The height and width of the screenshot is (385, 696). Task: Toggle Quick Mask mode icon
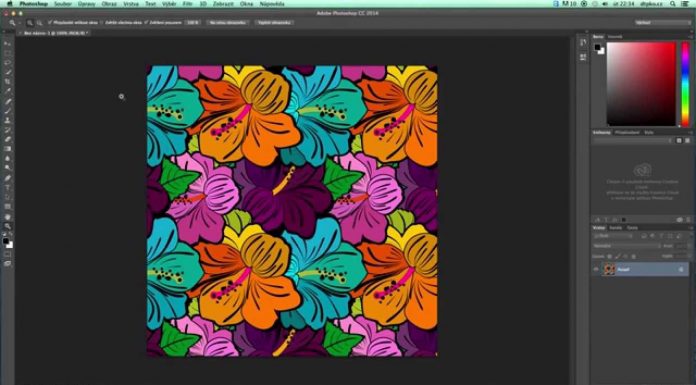point(8,254)
